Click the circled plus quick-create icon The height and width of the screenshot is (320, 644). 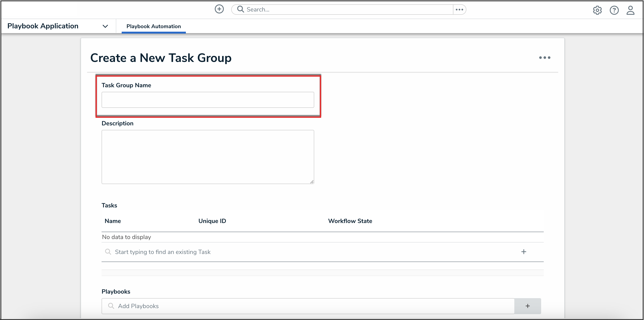219,9
